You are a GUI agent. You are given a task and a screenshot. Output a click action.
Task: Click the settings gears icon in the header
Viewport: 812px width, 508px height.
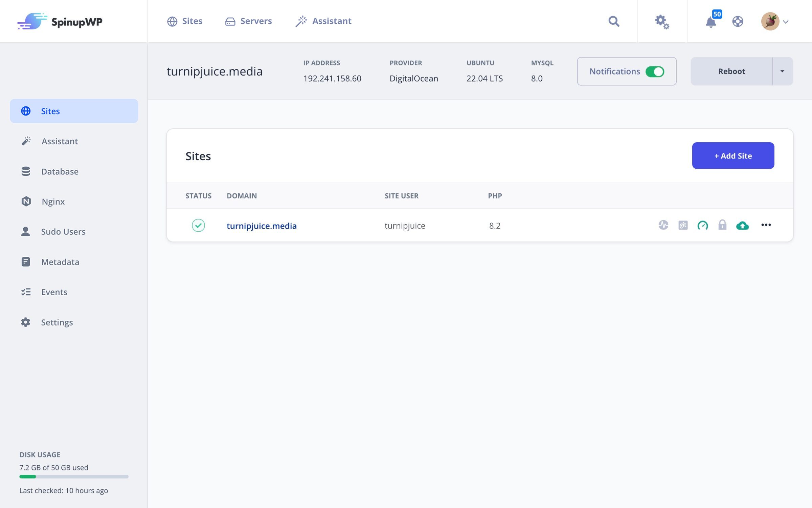tap(662, 21)
